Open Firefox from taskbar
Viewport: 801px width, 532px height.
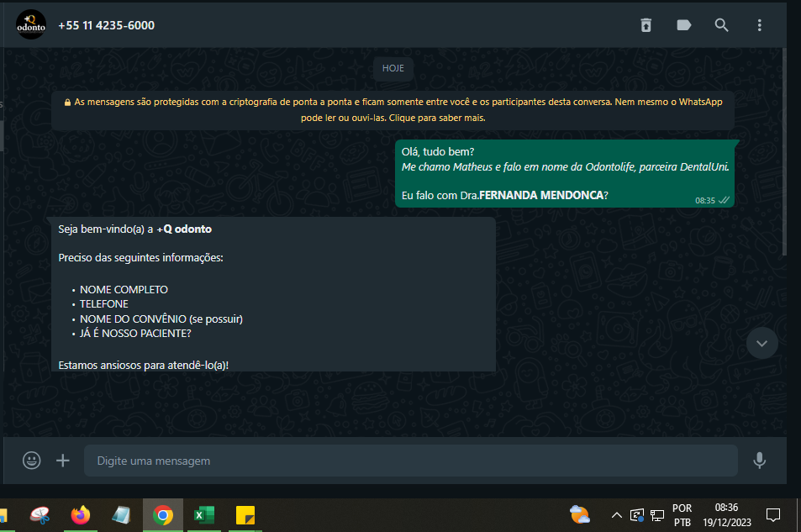coord(81,515)
